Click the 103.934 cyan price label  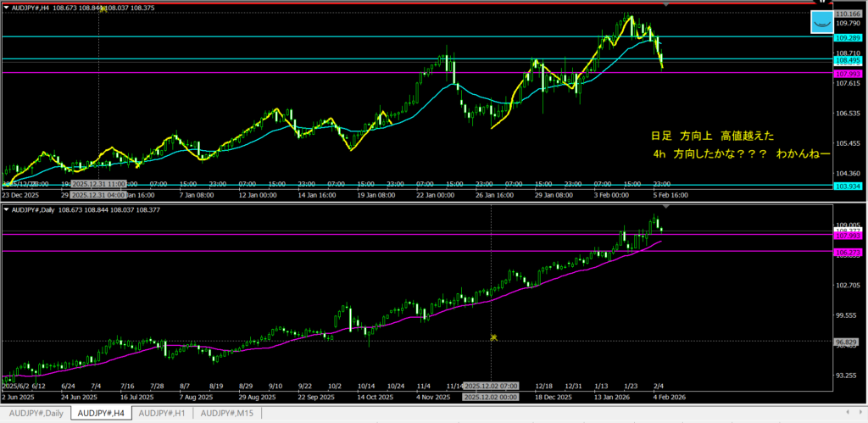point(849,186)
